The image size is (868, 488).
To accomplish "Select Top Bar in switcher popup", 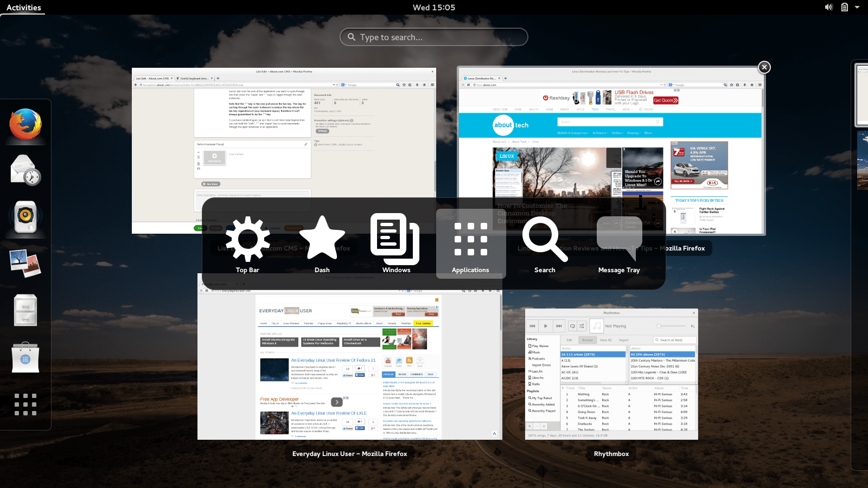I will coord(247,244).
